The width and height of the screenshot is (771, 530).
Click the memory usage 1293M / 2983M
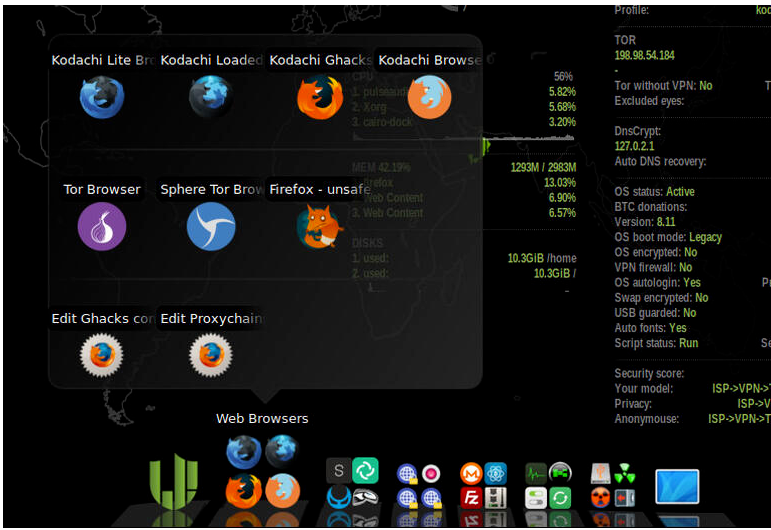(x=543, y=168)
